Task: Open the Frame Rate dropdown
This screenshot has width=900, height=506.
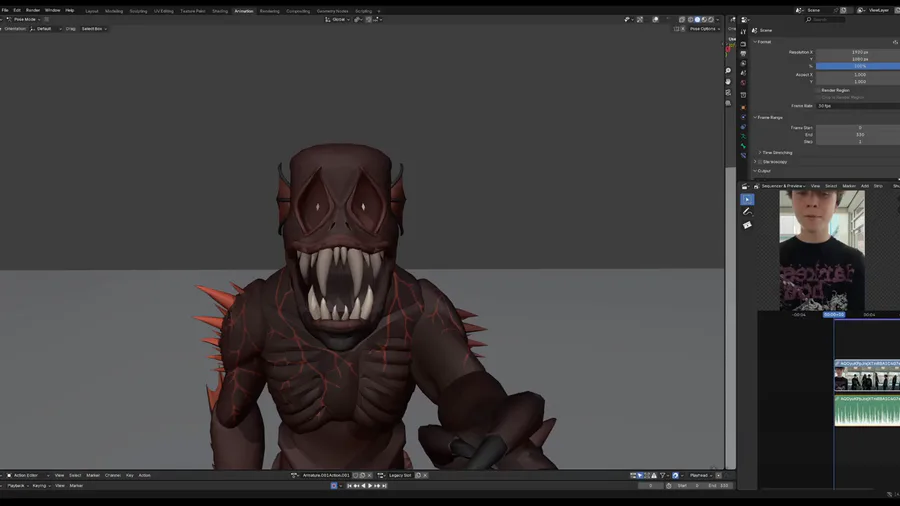Action: 856,105
